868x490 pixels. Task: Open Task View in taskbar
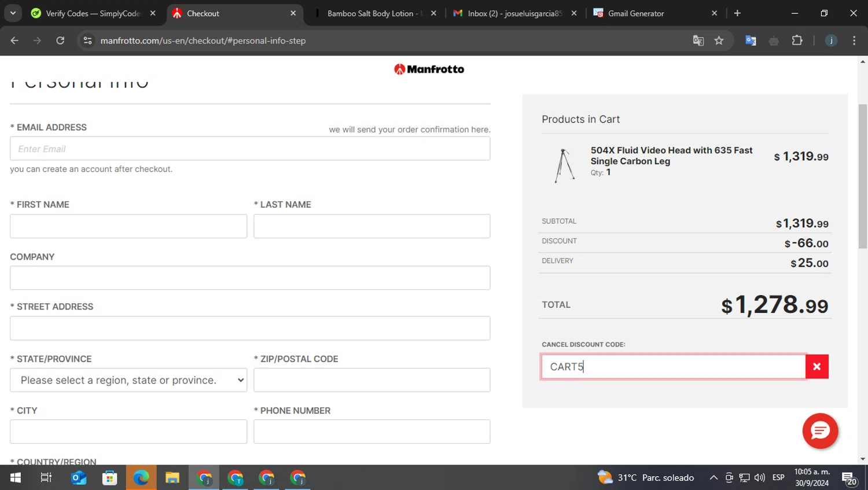[x=46, y=477]
